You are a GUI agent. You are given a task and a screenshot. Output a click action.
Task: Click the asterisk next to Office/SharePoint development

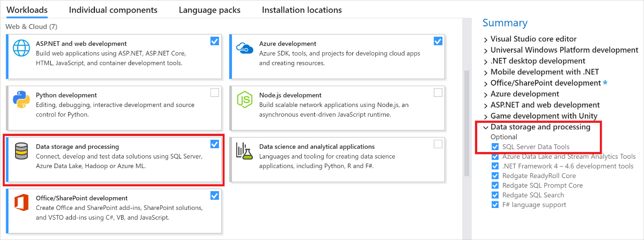coord(605,83)
